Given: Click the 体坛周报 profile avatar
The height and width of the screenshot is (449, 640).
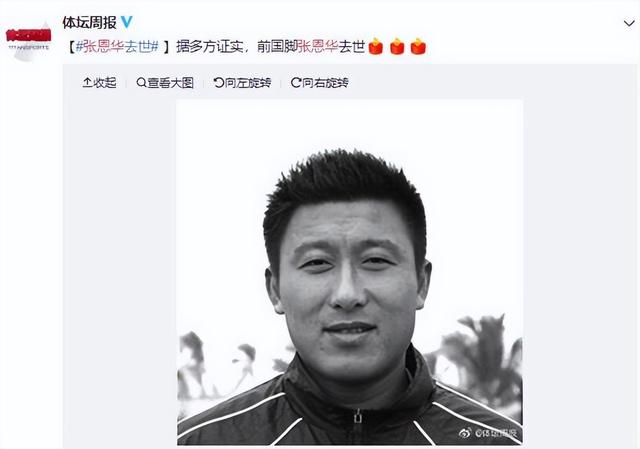Looking at the screenshot, I should pyautogui.click(x=28, y=41).
